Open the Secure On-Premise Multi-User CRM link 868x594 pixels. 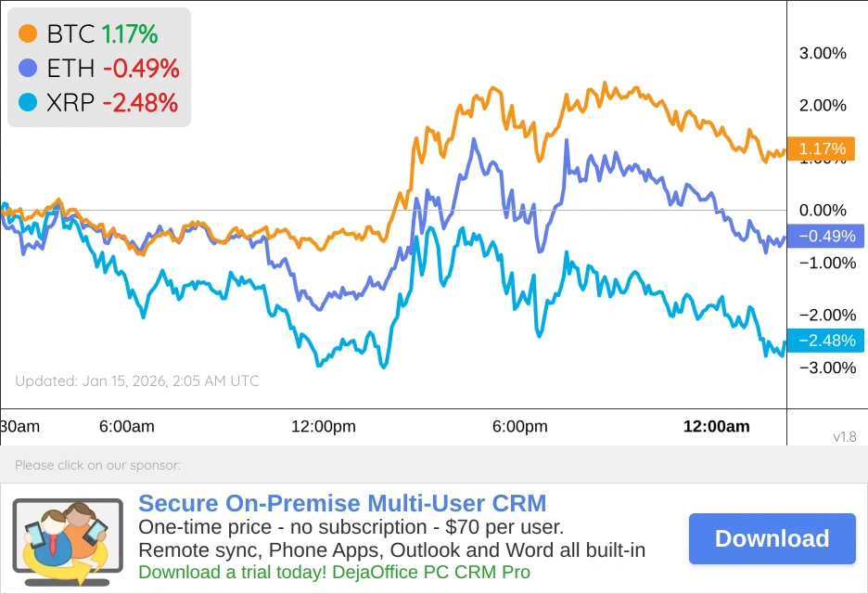click(x=342, y=504)
